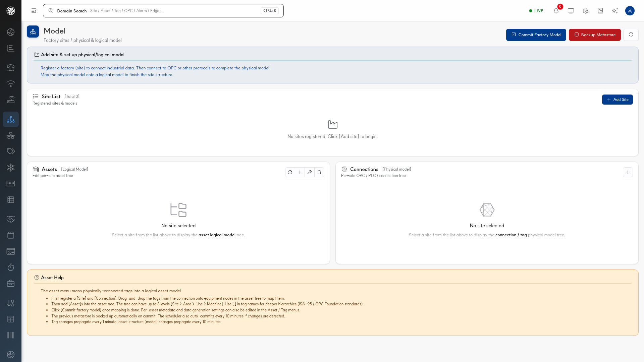644x362 pixels.
Task: Click Backup Metastore button
Action: [595, 35]
